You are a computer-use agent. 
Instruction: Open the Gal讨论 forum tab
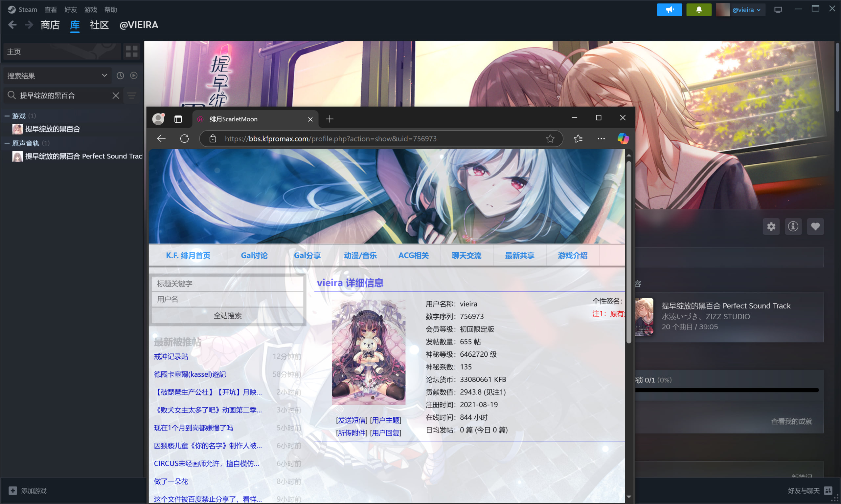[254, 255]
